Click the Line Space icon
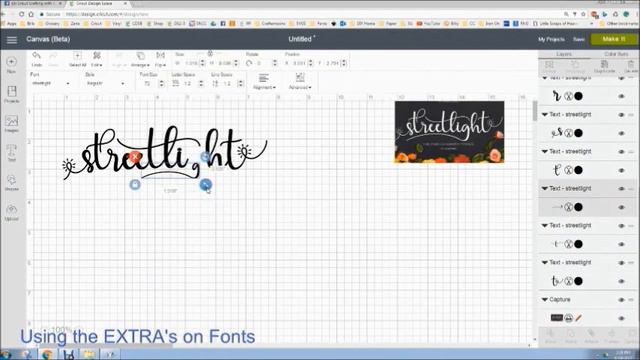The height and width of the screenshot is (360, 640). pyautogui.click(x=215, y=83)
